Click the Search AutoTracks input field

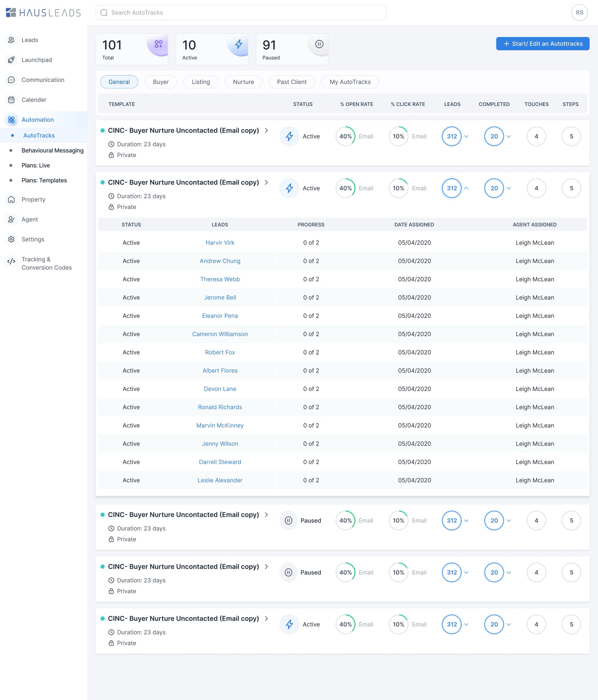241,13
